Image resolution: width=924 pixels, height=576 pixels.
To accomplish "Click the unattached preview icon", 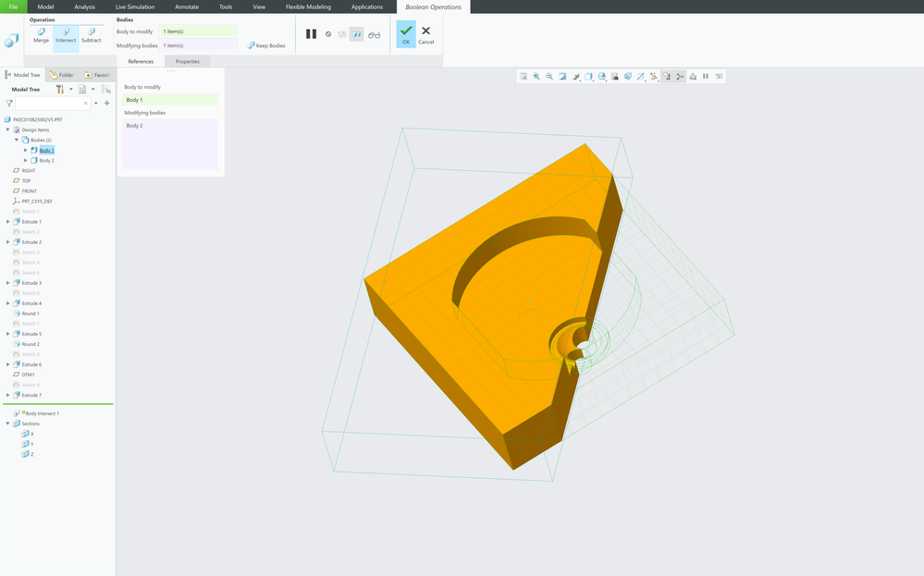I will 342,35.
